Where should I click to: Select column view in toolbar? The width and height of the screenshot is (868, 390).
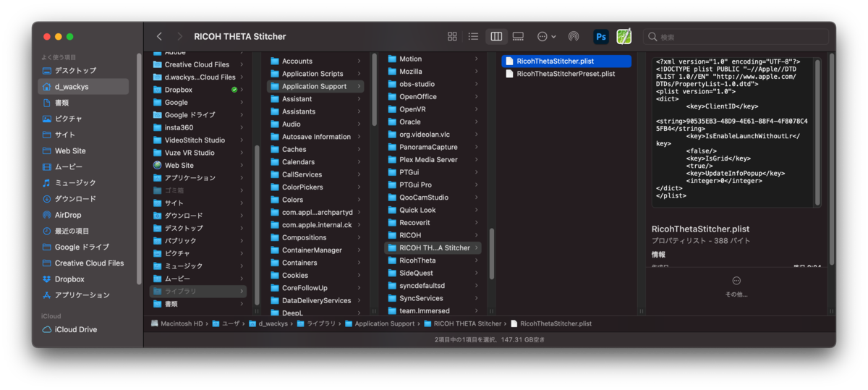pyautogui.click(x=496, y=36)
